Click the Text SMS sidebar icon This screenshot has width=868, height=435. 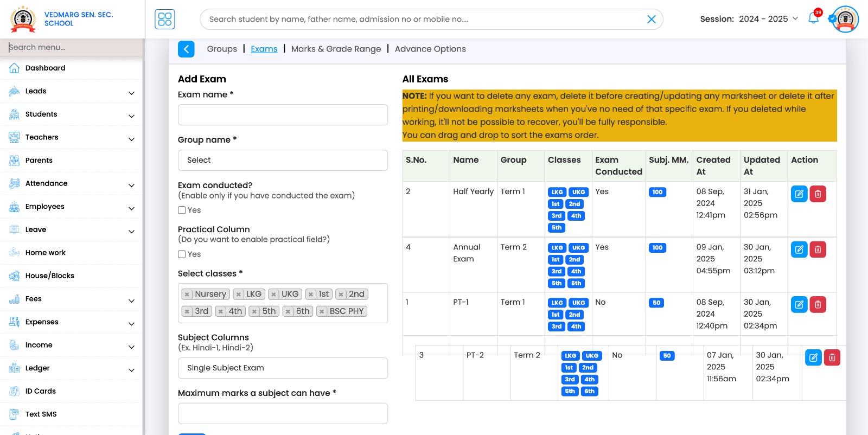[x=14, y=414]
